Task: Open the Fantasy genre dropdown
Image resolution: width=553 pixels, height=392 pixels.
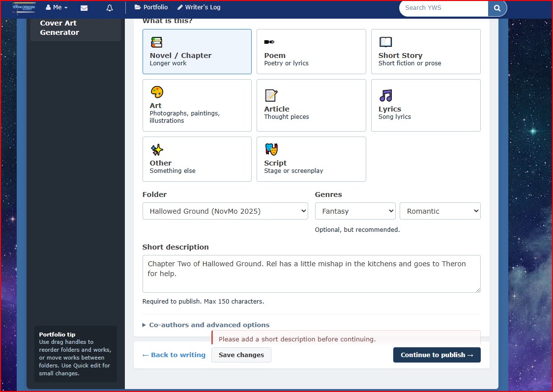Action: click(x=355, y=211)
